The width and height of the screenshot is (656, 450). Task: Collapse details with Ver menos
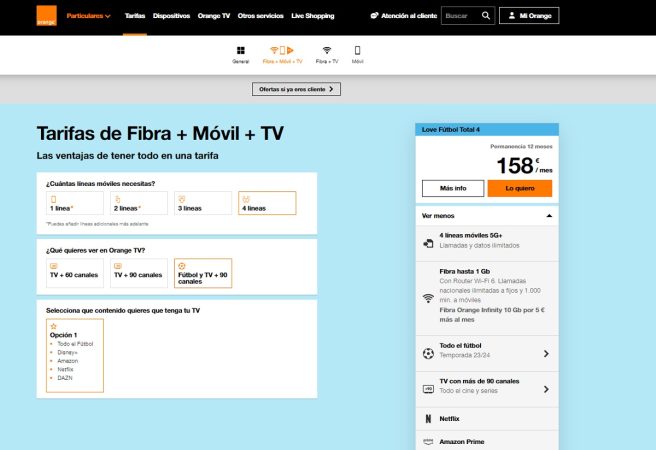(x=485, y=215)
